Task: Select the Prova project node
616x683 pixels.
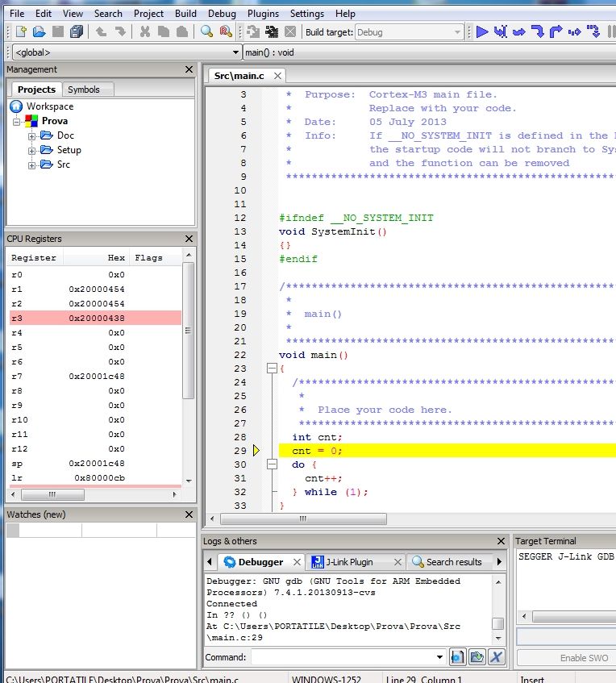Action: (55, 121)
